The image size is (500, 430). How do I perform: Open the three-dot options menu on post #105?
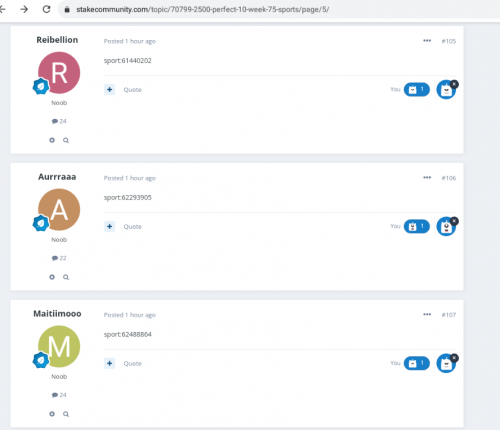pyautogui.click(x=427, y=41)
